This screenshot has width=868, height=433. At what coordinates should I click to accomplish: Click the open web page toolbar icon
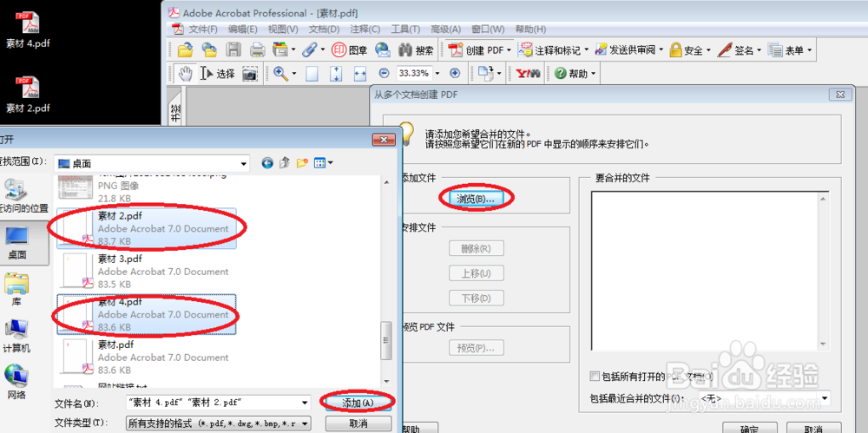(x=208, y=50)
